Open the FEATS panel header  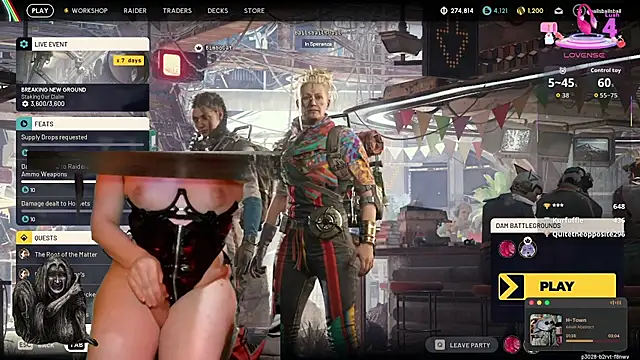(83, 124)
